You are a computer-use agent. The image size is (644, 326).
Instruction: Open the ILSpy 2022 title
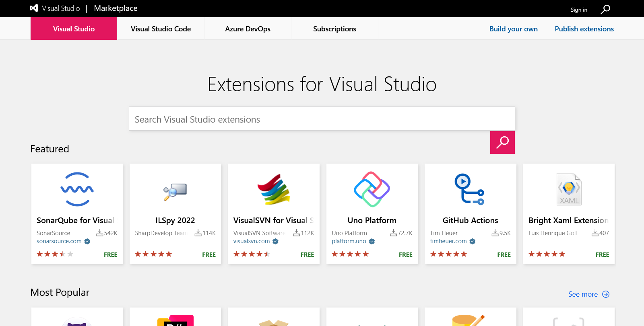coord(175,220)
